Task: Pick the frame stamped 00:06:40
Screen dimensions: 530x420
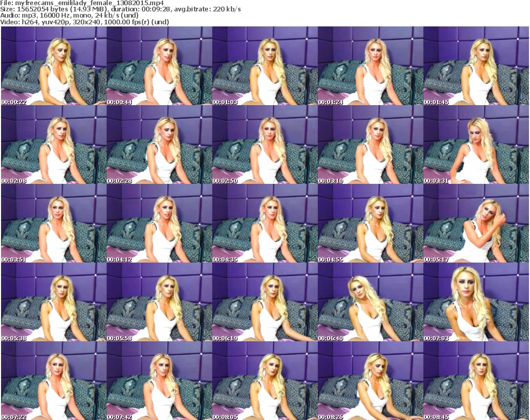Action: pyautogui.click(x=371, y=302)
